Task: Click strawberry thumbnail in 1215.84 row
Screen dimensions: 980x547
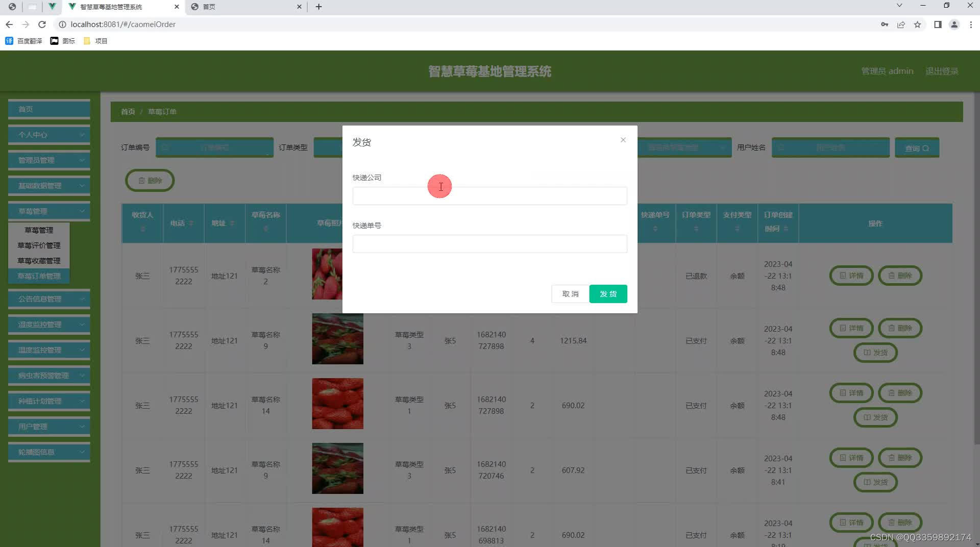Action: 337,339
